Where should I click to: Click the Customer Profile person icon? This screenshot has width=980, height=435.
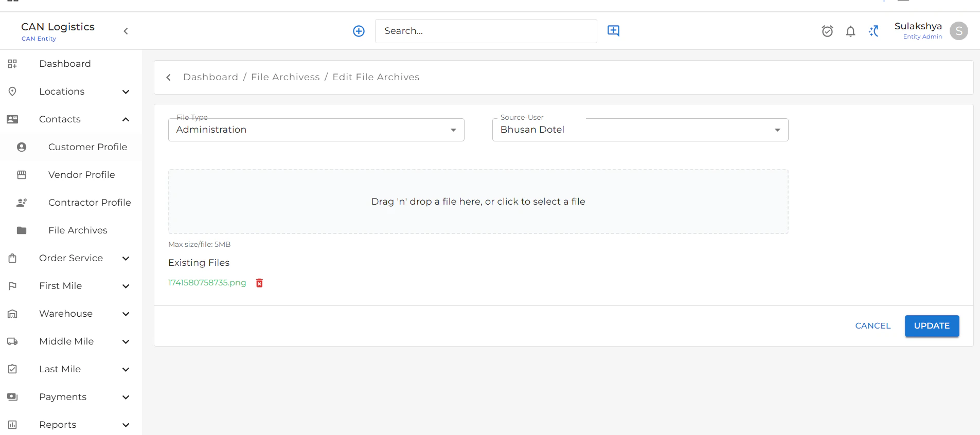(22, 147)
